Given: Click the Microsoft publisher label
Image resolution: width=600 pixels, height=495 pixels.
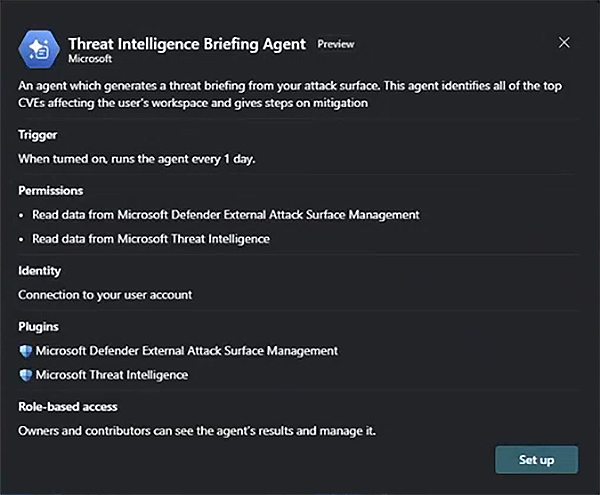Looking at the screenshot, I should pos(90,59).
